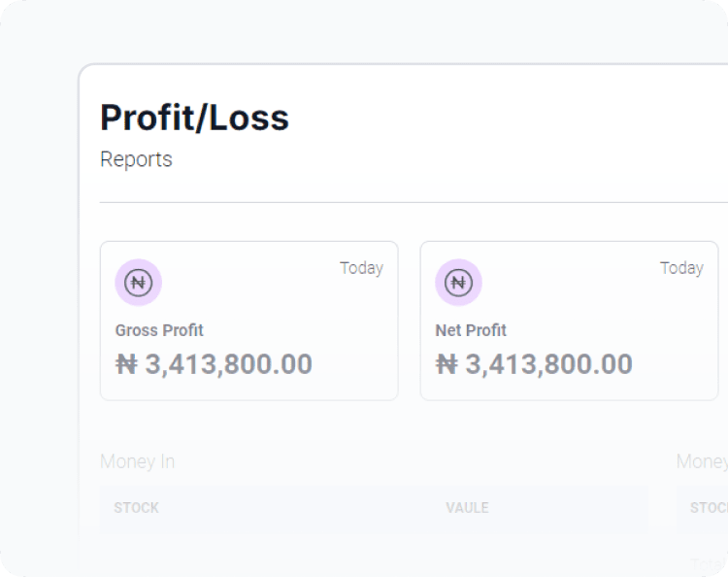Click the ₦ symbol before Gross Profit amount
The width and height of the screenshot is (728, 577).
point(126,364)
